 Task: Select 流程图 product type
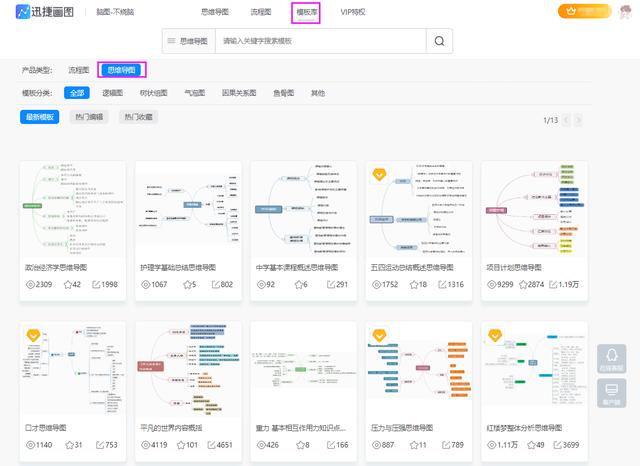tap(79, 70)
